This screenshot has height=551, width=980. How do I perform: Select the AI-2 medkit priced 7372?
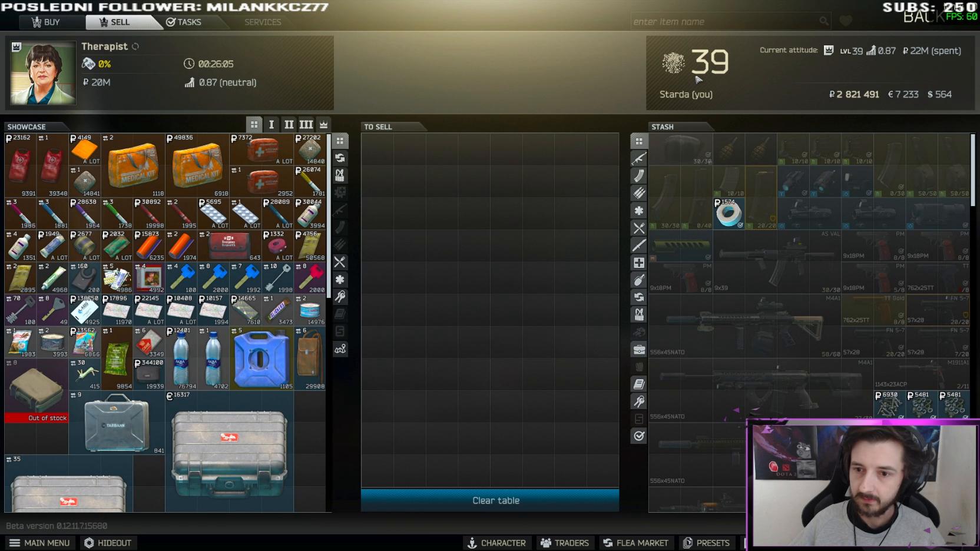pos(261,150)
